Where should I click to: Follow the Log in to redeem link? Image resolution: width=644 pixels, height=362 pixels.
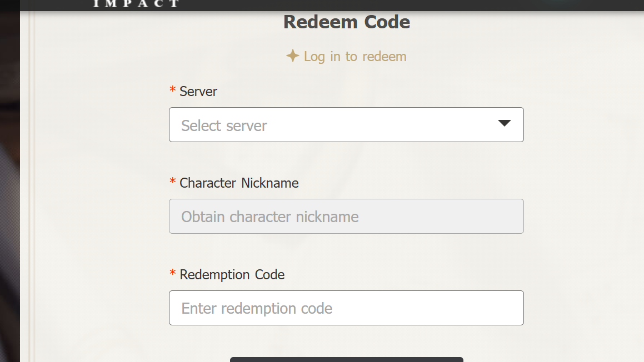tap(355, 57)
